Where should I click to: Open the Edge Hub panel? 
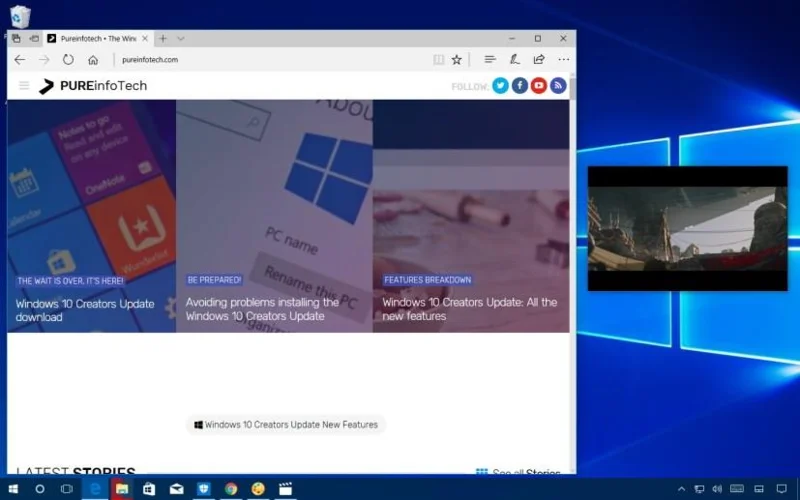tap(490, 60)
